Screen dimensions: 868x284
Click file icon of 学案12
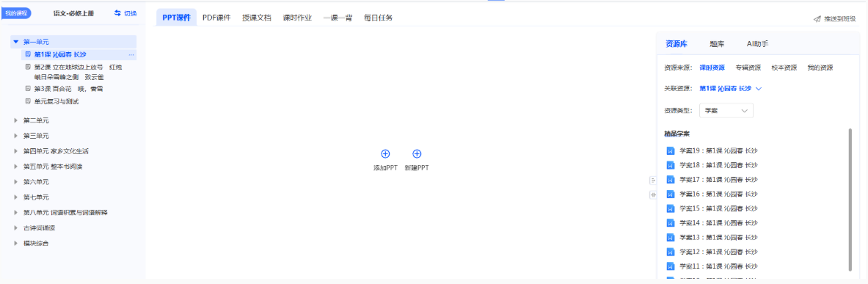[670, 251]
